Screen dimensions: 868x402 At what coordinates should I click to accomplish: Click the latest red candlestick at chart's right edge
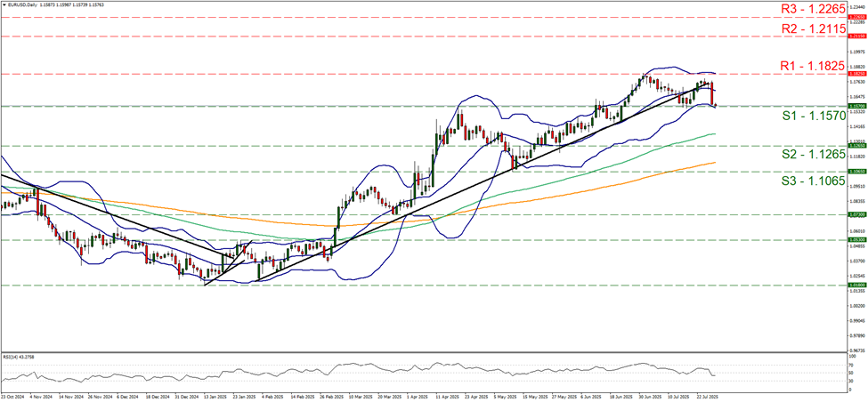(712, 92)
